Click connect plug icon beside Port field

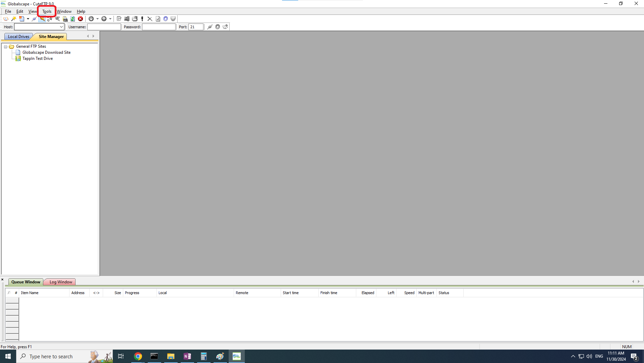coord(210,27)
